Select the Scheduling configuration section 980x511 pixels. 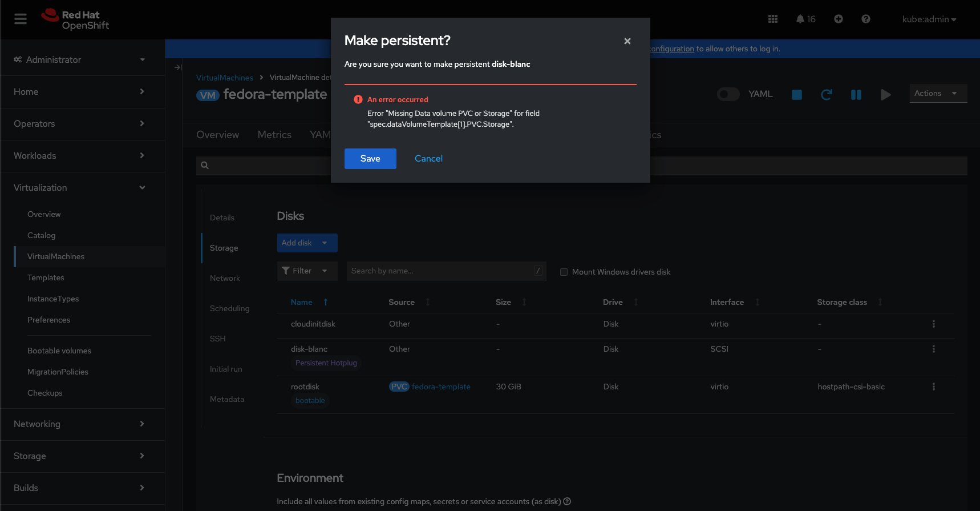point(230,308)
